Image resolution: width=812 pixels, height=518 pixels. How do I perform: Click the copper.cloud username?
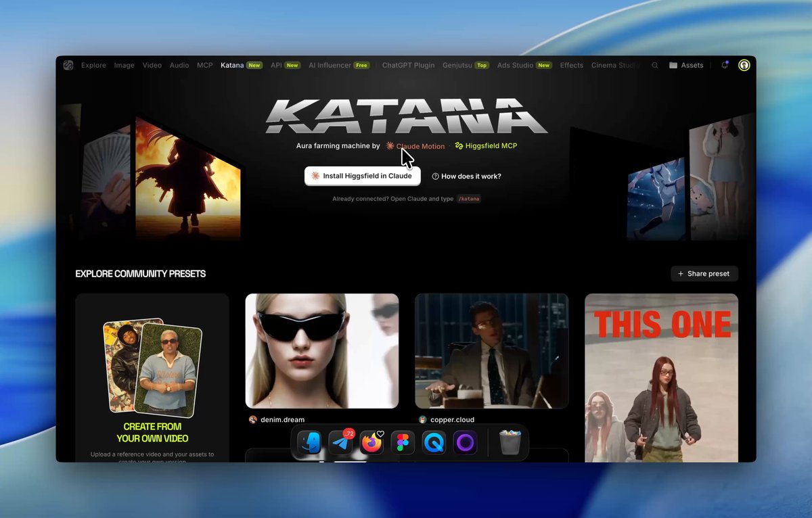453,420
